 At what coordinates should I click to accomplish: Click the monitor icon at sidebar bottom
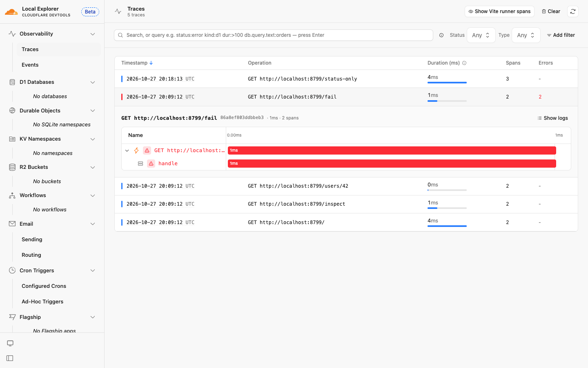10,343
